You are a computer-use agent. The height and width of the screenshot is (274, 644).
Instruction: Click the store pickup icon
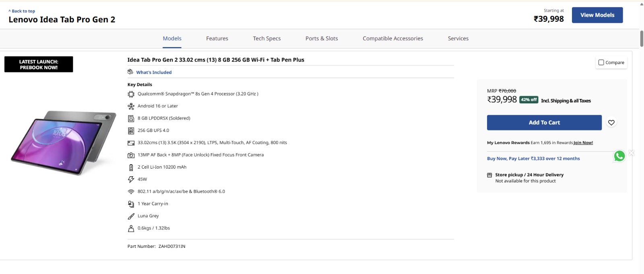tap(489, 175)
